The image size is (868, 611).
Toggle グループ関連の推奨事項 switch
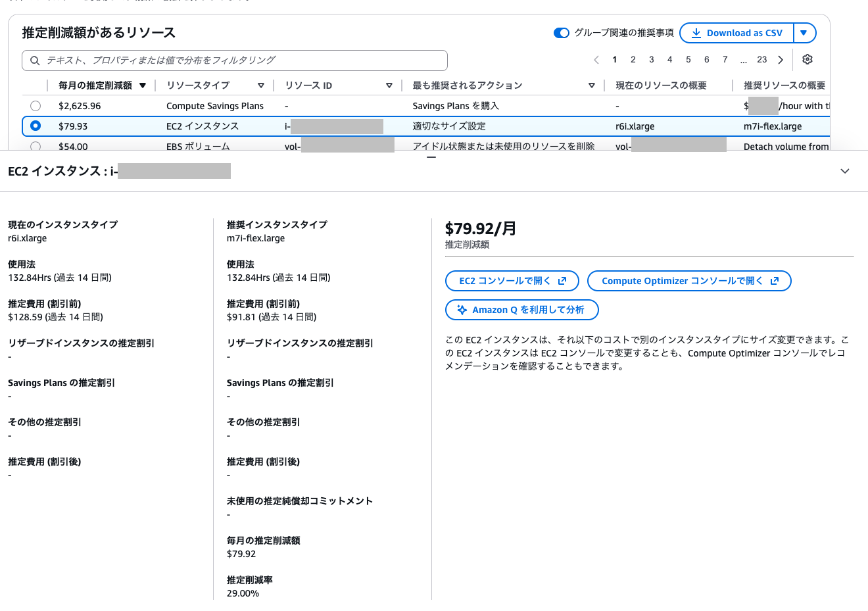(561, 33)
